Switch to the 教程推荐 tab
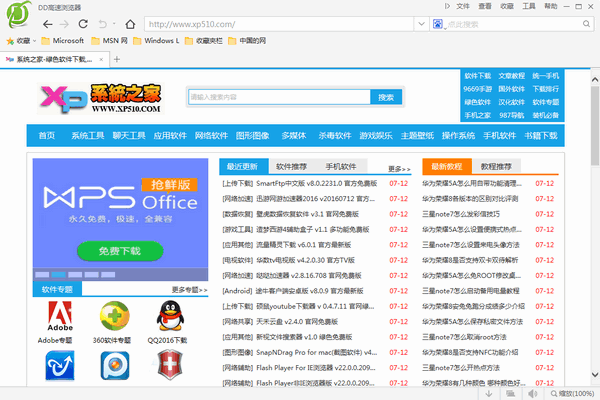The width and height of the screenshot is (600, 400). tap(496, 167)
